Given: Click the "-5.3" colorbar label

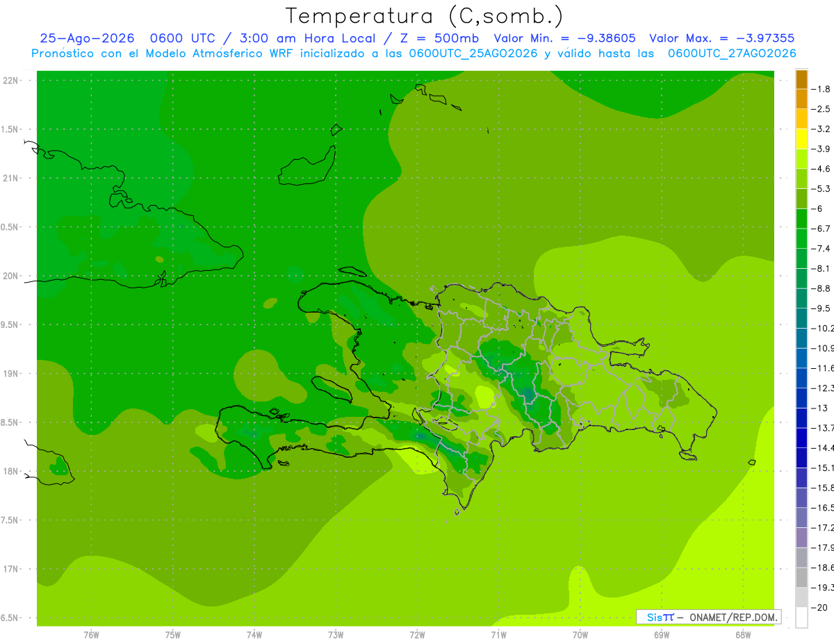Looking at the screenshot, I should [822, 189].
